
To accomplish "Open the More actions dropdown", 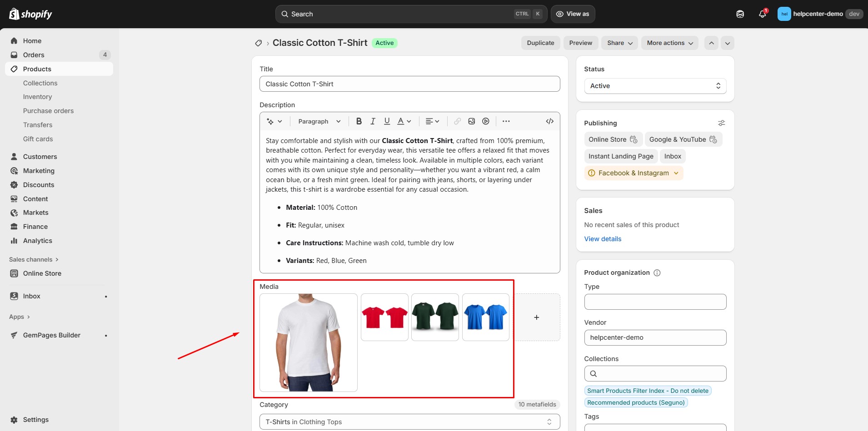I will pyautogui.click(x=669, y=43).
